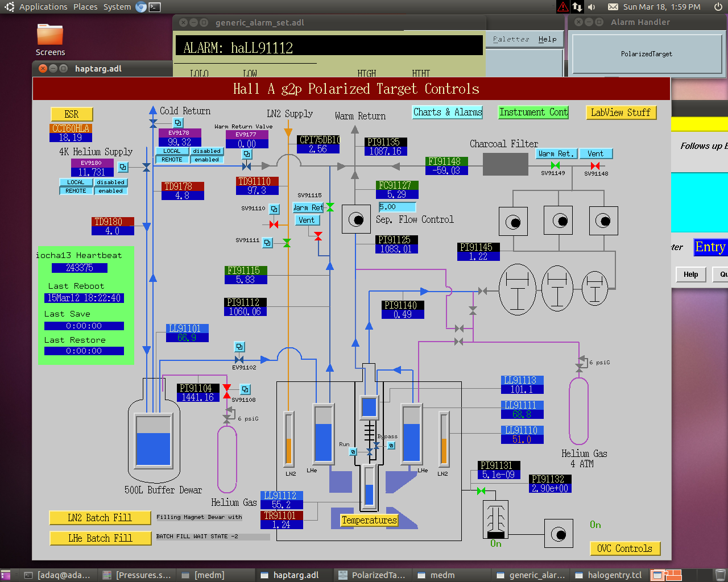Screen dimensions: 728x582
Task: Set EV9178 mode to REMOTE
Action: point(172,160)
